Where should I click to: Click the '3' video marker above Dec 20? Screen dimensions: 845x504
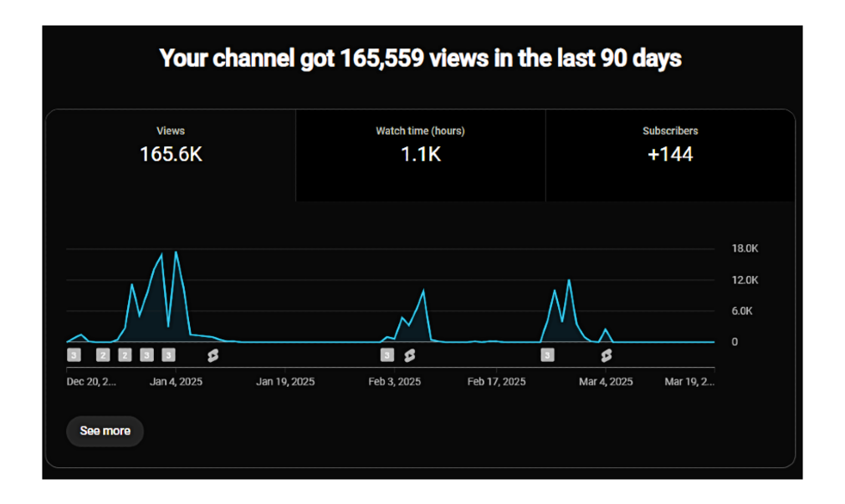pos(74,355)
